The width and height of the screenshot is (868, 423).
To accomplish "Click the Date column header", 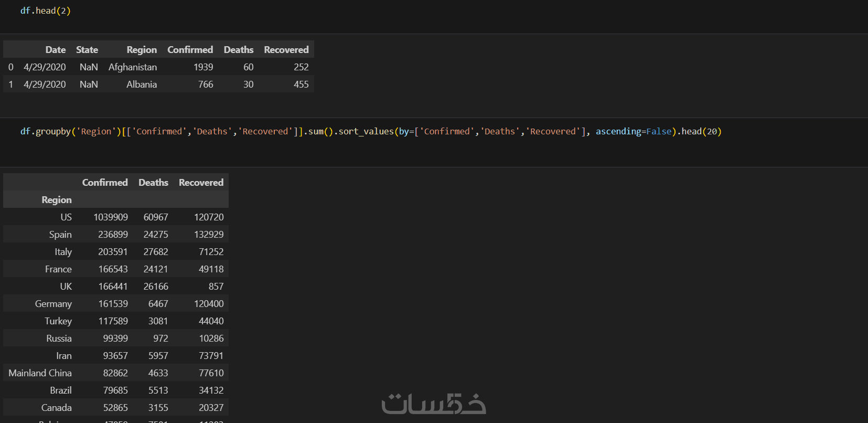I will (55, 50).
